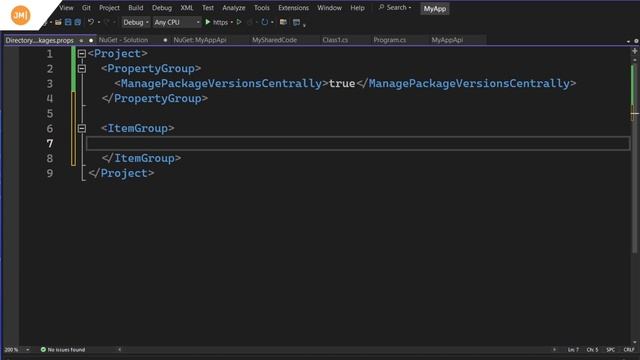Viewport: 640px width, 360px height.
Task: Open the Any CPU platform dropdown
Action: click(177, 22)
